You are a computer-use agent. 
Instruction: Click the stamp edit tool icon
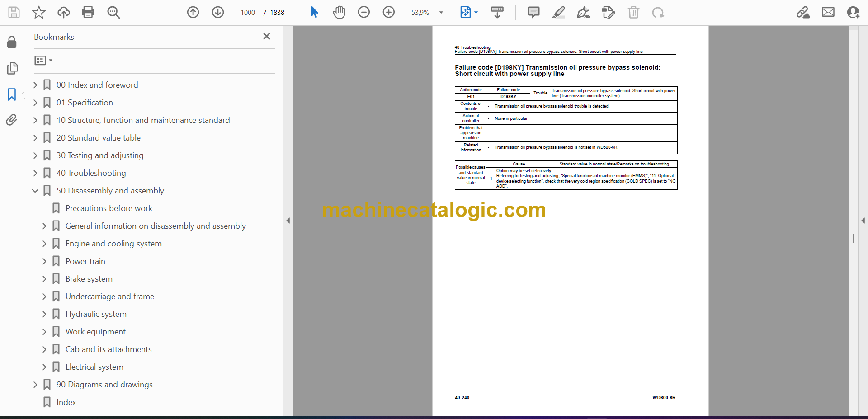(609, 12)
